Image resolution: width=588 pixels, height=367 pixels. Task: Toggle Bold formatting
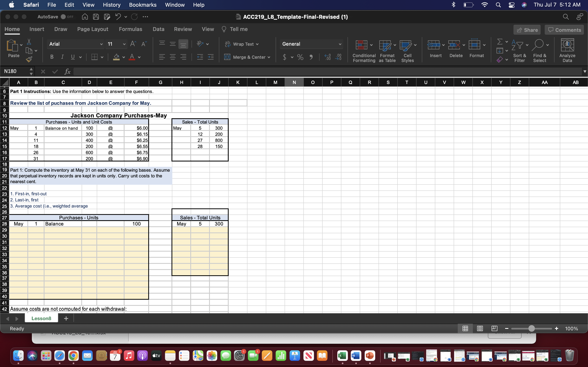coord(52,57)
